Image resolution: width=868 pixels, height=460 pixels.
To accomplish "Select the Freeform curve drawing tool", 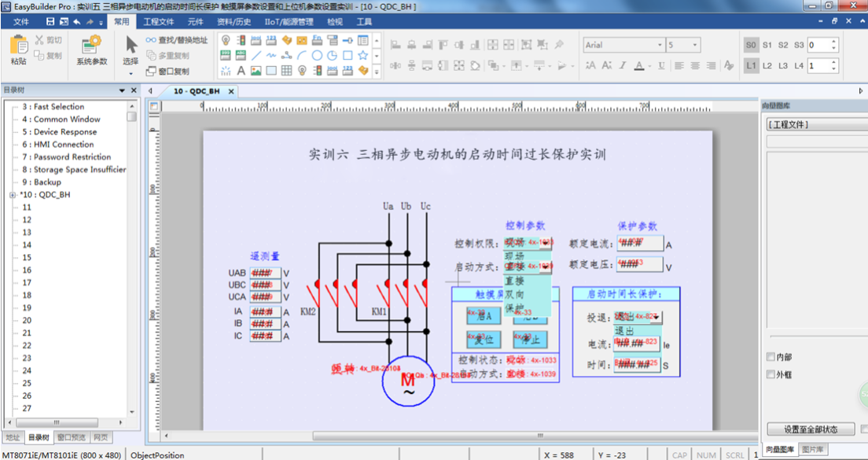I will (x=271, y=55).
